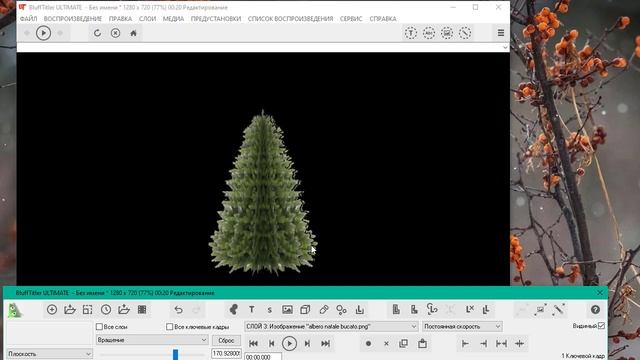This screenshot has width=640, height=360.
Task: Click the L-with-x delete layer icon
Action: [469, 310]
